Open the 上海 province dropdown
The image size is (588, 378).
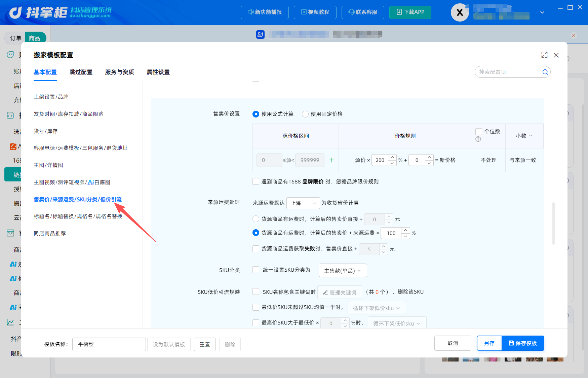pyautogui.click(x=303, y=203)
